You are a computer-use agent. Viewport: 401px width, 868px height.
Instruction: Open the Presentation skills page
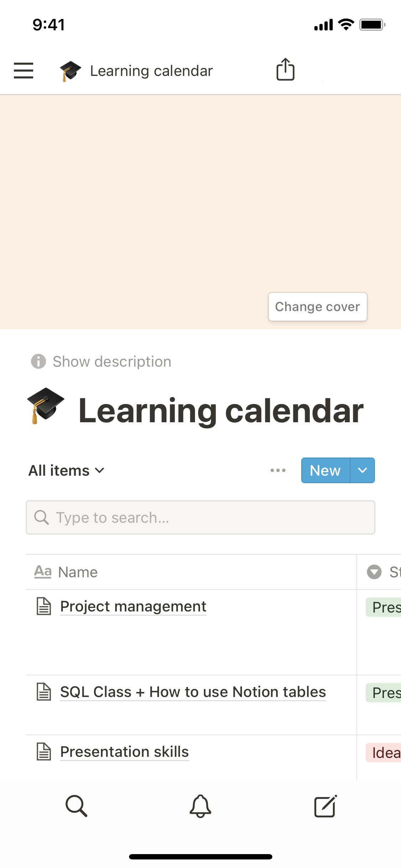coord(124,752)
